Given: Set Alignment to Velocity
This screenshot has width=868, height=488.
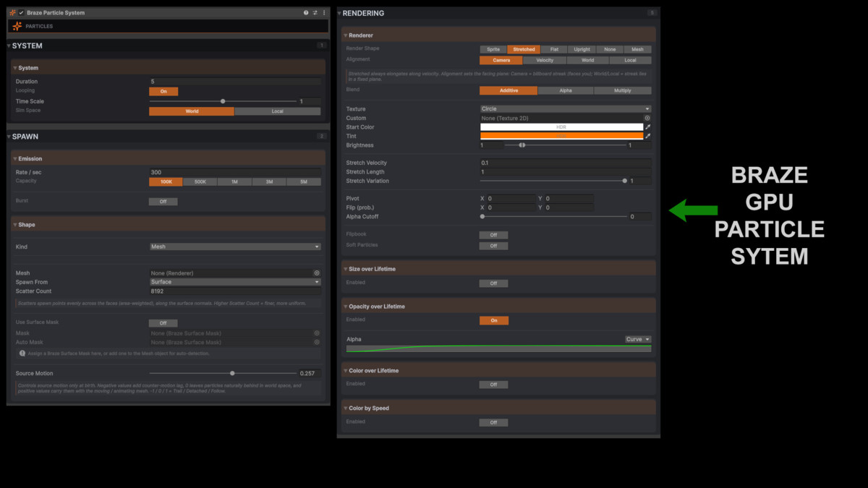Looking at the screenshot, I should pyautogui.click(x=545, y=60).
